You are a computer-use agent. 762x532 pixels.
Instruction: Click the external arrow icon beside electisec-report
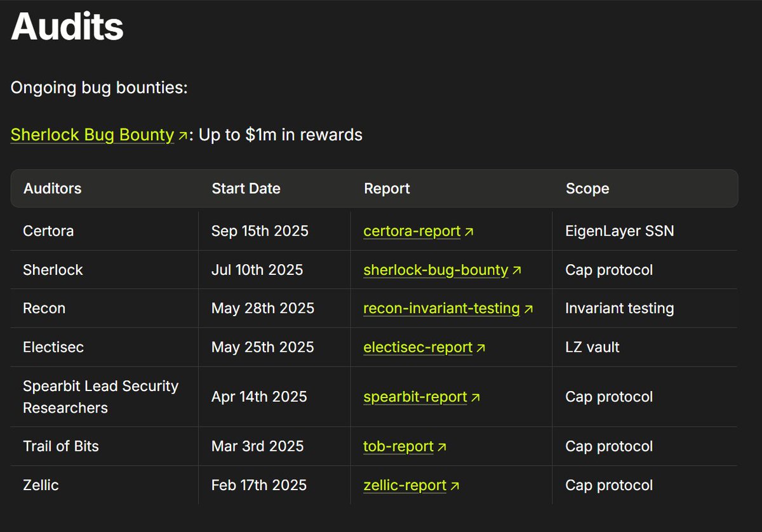[481, 349]
